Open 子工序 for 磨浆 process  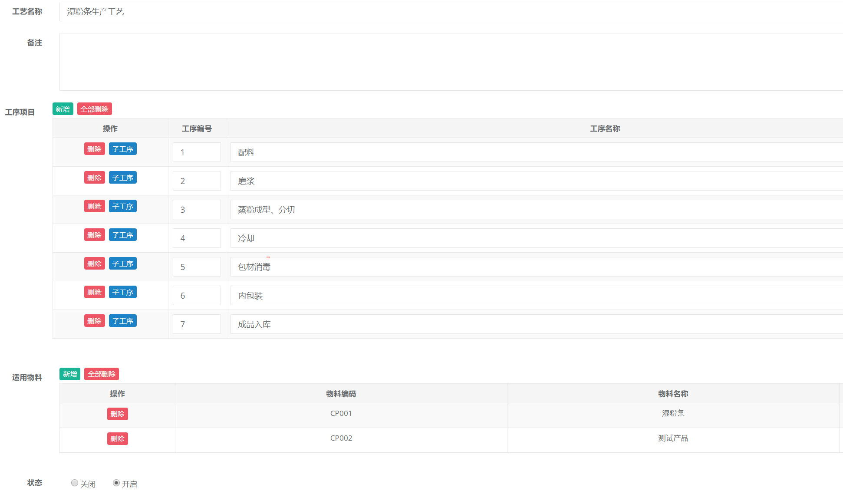[x=122, y=178]
